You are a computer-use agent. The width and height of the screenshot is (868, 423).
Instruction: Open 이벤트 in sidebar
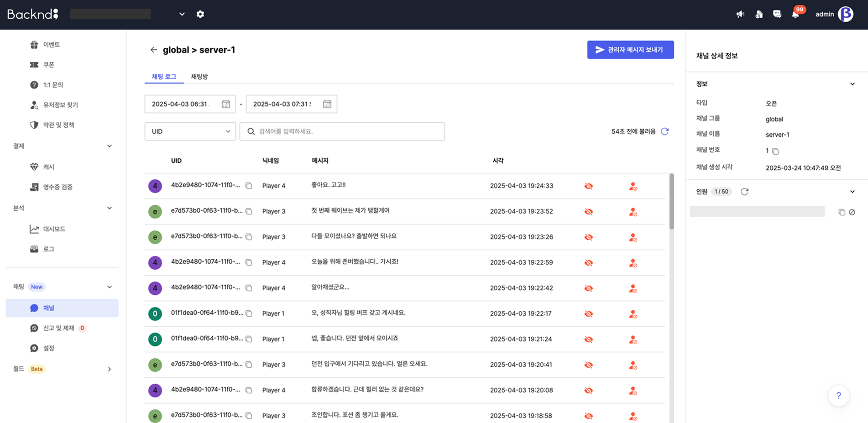pos(52,45)
